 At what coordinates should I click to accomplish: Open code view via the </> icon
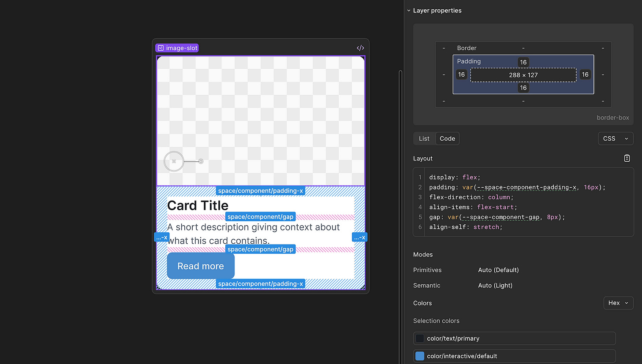[360, 48]
